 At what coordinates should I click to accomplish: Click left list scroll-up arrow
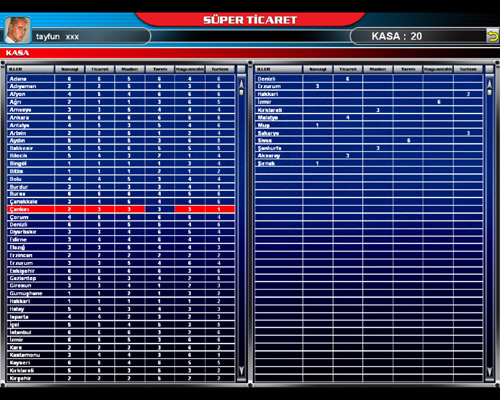[241, 83]
